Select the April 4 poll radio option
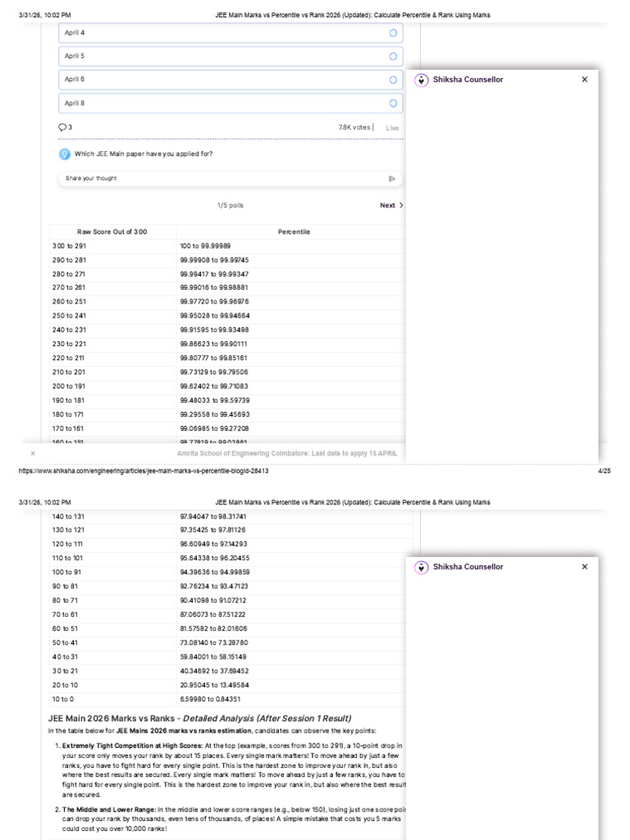This screenshot has width=630, height=840. (393, 33)
